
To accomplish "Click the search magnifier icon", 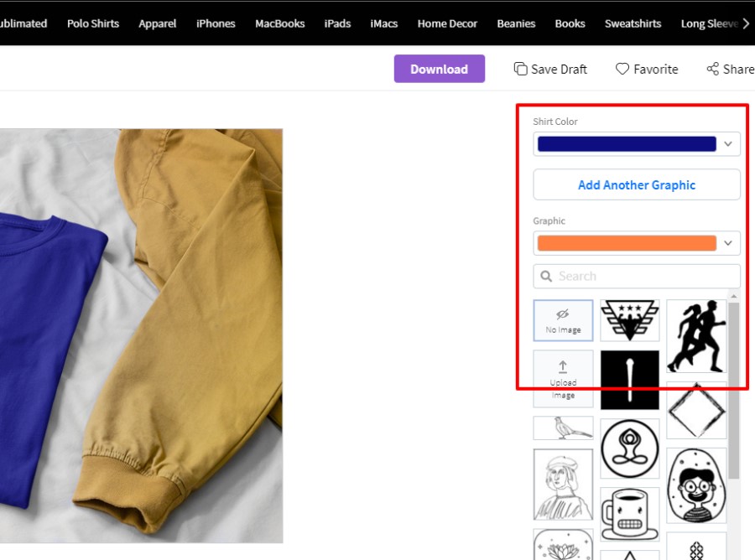I will click(546, 276).
